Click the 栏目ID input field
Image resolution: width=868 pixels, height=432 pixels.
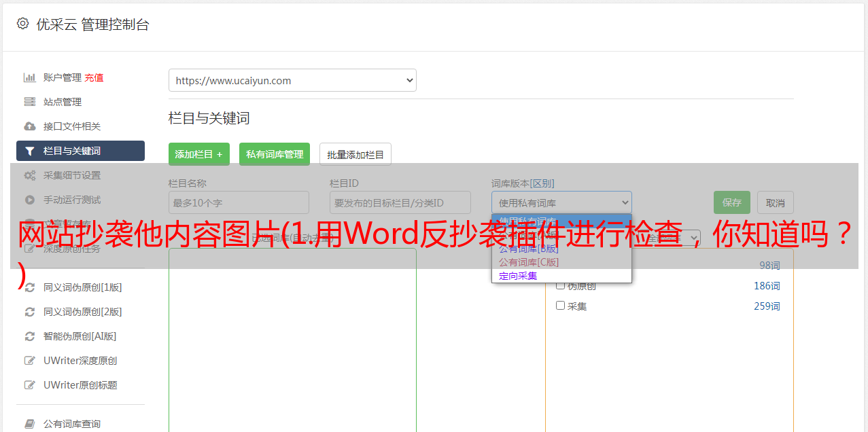point(400,202)
